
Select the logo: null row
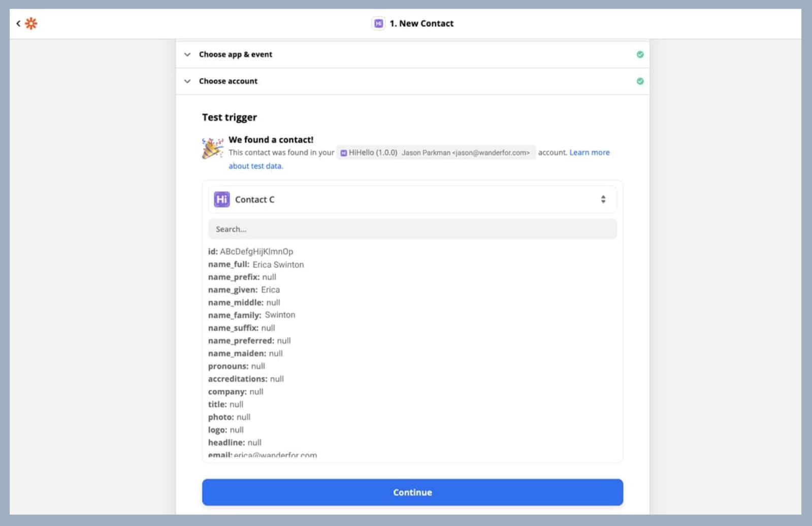225,430
